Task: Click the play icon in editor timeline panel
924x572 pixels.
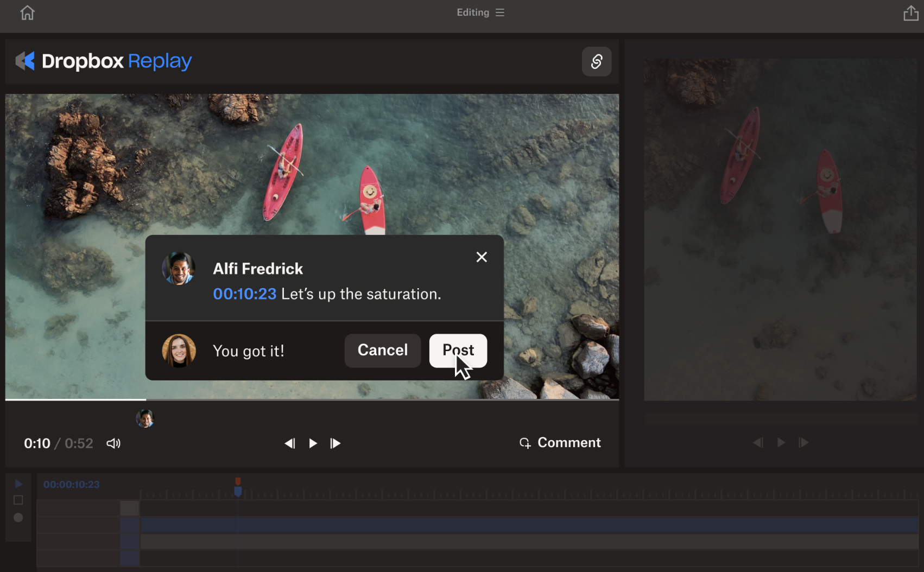Action: coord(18,484)
